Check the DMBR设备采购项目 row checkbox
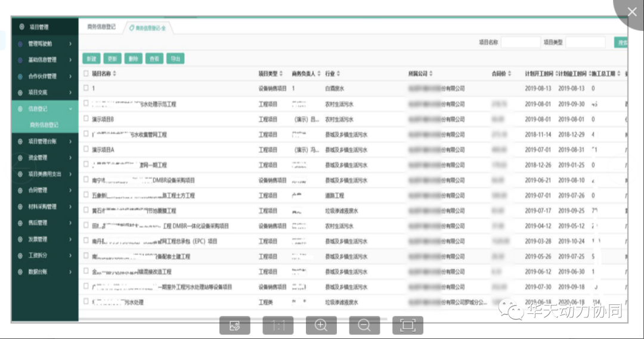The width and height of the screenshot is (644, 339). coord(86,179)
